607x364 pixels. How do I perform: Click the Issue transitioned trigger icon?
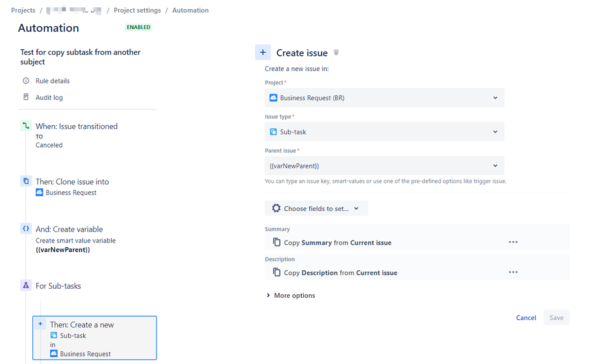(26, 126)
